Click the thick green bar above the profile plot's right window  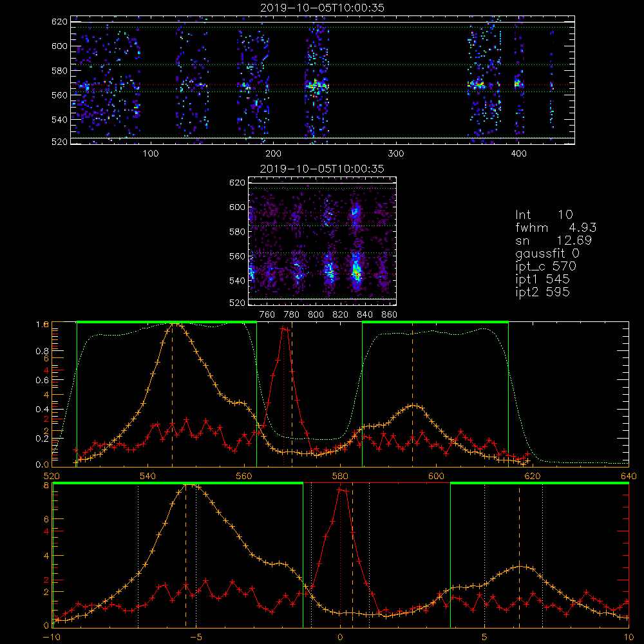pyautogui.click(x=435, y=322)
